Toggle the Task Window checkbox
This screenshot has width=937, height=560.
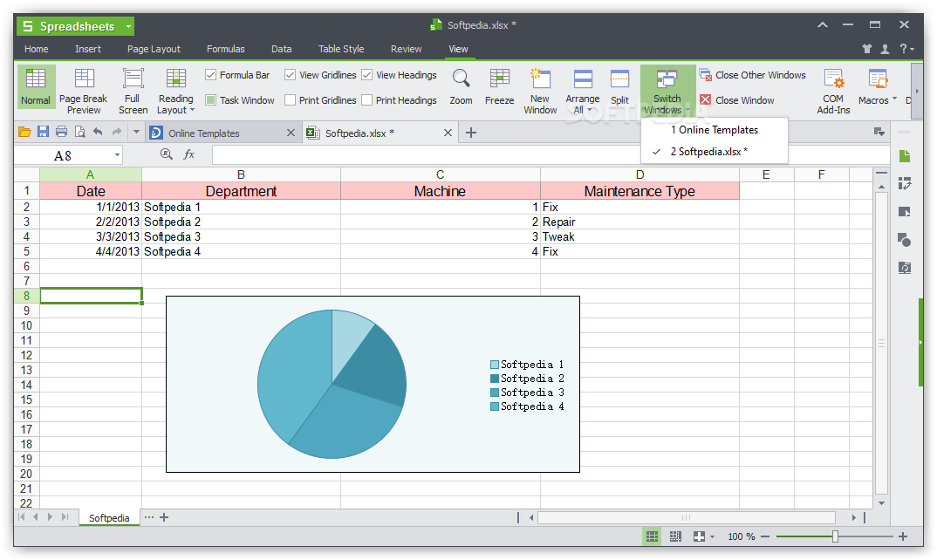tap(210, 99)
